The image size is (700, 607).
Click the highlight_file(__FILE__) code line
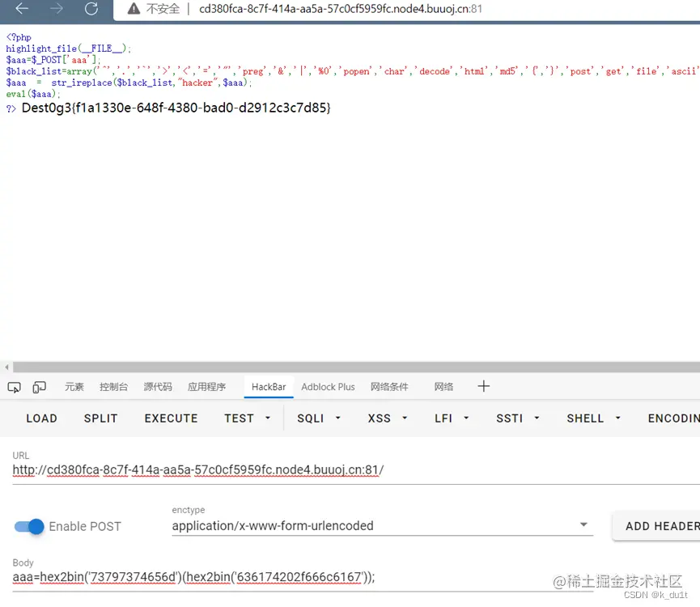[68, 49]
